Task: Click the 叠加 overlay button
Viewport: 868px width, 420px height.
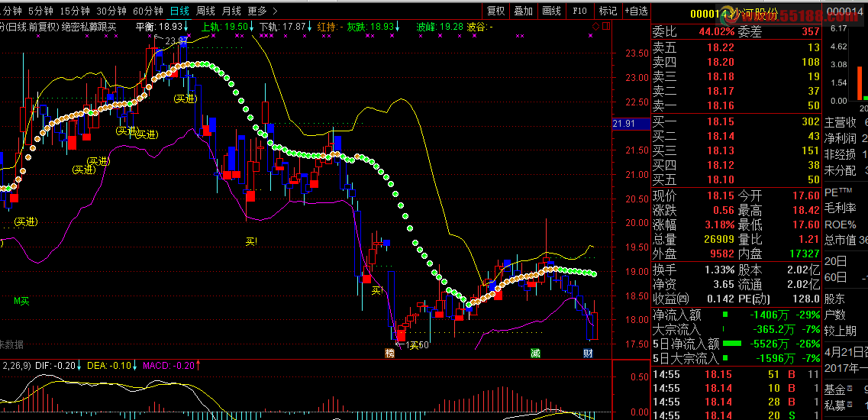Action: [x=524, y=11]
